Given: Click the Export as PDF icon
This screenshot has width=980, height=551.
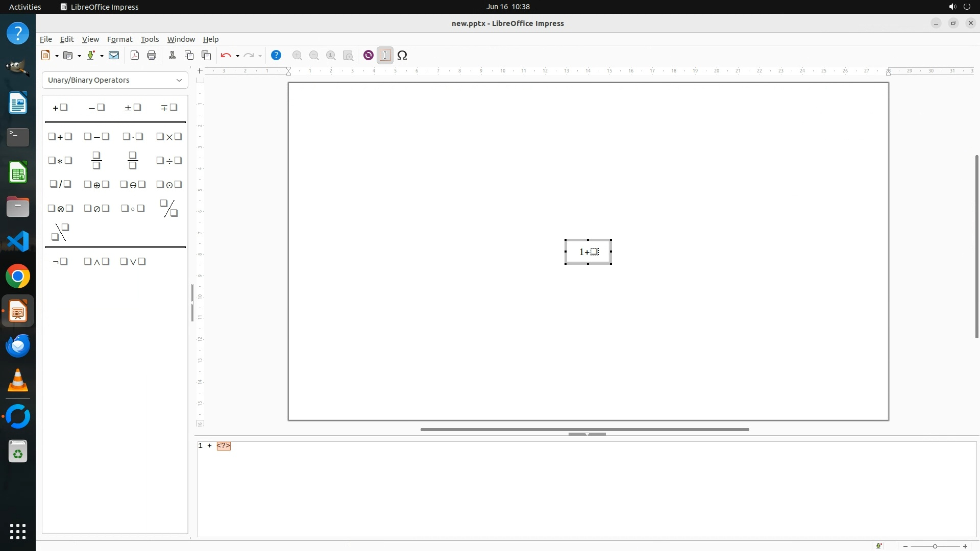Looking at the screenshot, I should 135,55.
